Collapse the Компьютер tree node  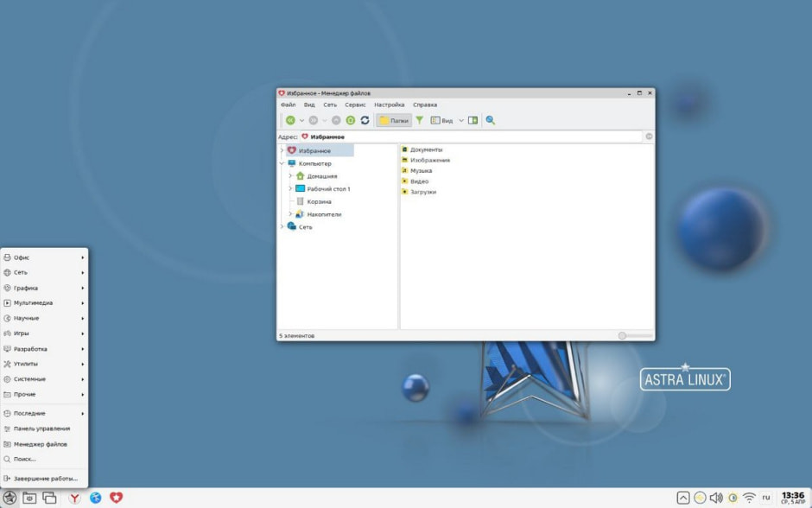282,163
